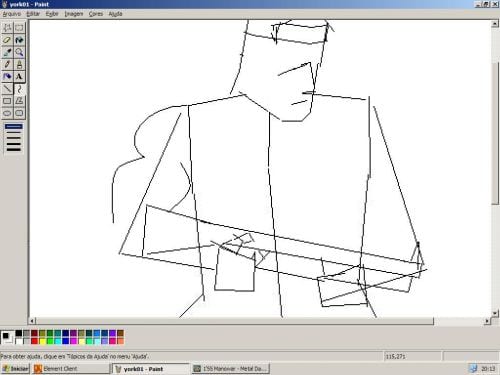Open the Cores menu
Image resolution: width=500 pixels, height=375 pixels.
pyautogui.click(x=96, y=14)
